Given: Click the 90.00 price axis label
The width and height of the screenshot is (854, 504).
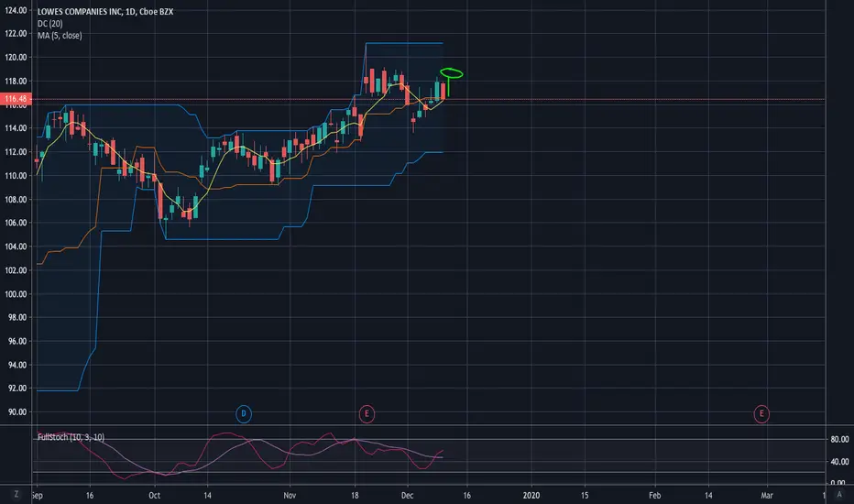Looking at the screenshot, I should coord(16,412).
